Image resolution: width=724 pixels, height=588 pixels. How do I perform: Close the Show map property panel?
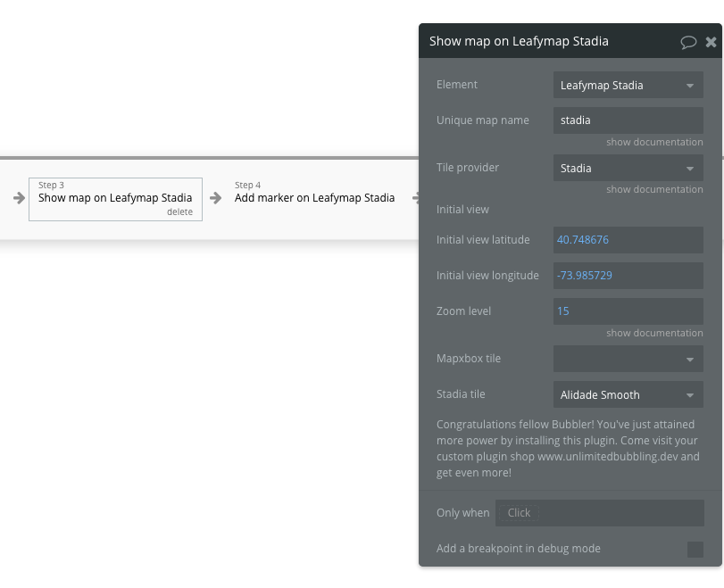(711, 42)
